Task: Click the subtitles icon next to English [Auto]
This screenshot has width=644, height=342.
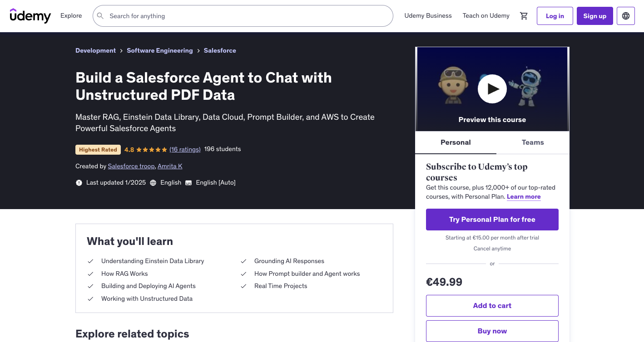Action: click(188, 182)
